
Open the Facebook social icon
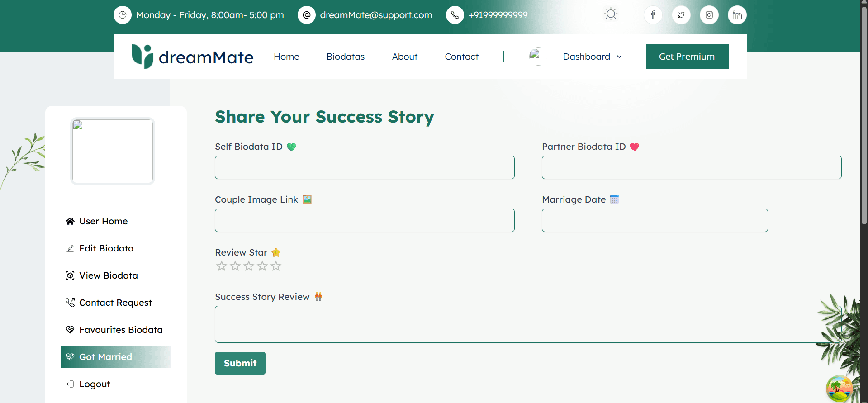coord(653,15)
